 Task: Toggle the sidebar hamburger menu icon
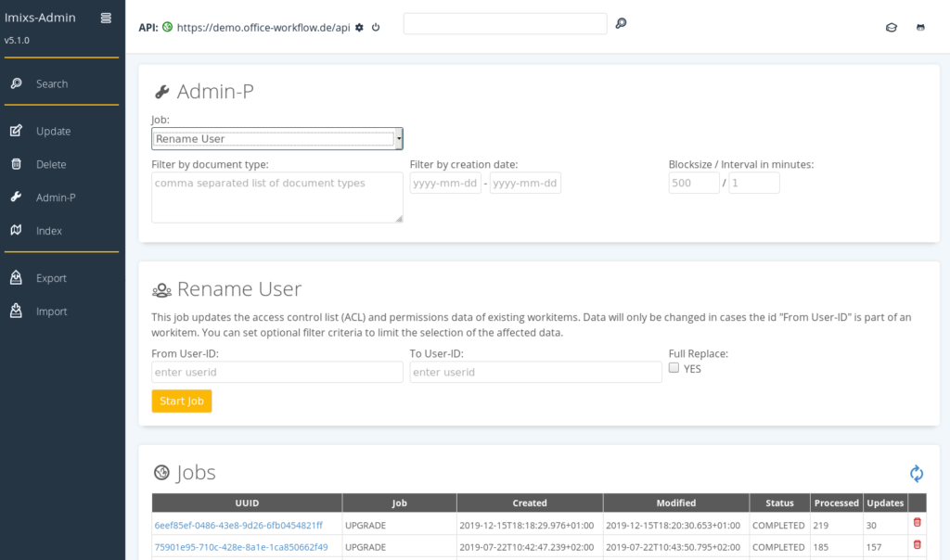[x=106, y=19]
